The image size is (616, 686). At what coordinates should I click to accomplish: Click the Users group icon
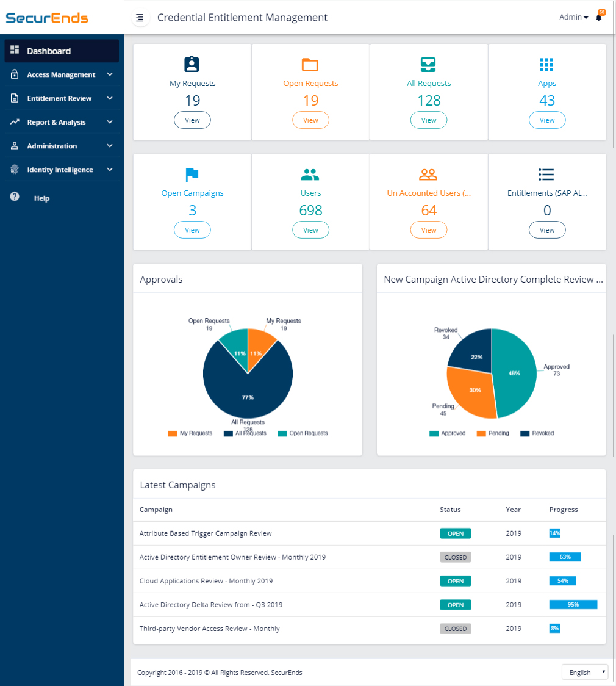[310, 174]
